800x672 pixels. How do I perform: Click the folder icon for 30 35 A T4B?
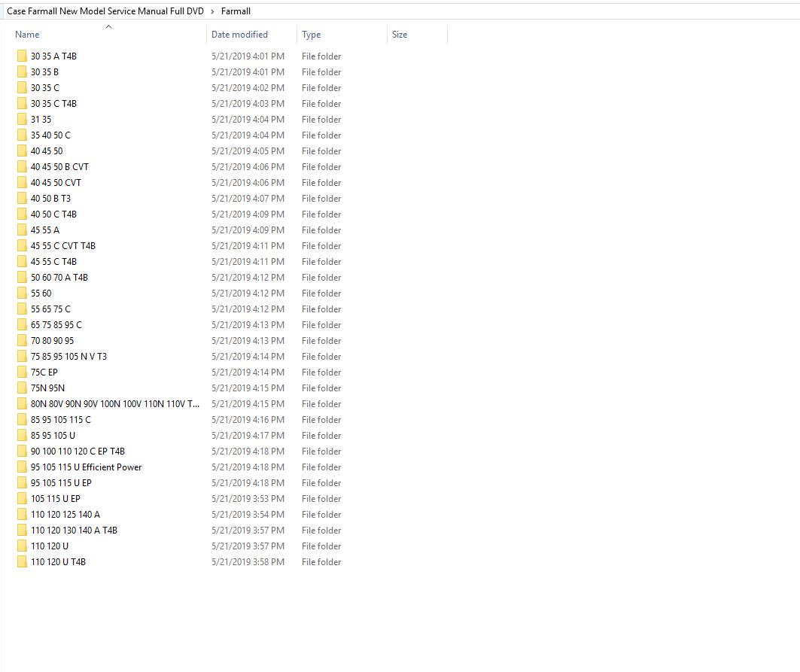click(x=21, y=56)
